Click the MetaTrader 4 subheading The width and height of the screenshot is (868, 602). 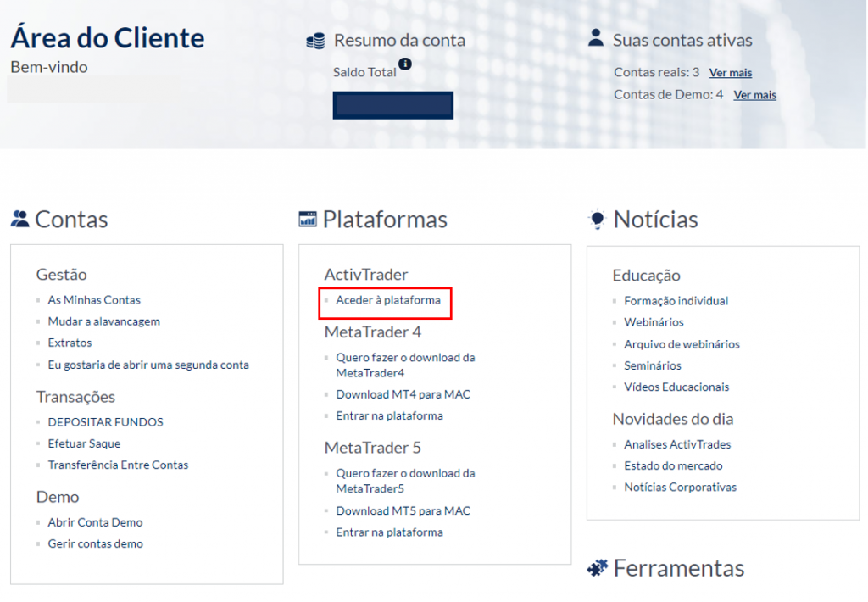pos(373,332)
